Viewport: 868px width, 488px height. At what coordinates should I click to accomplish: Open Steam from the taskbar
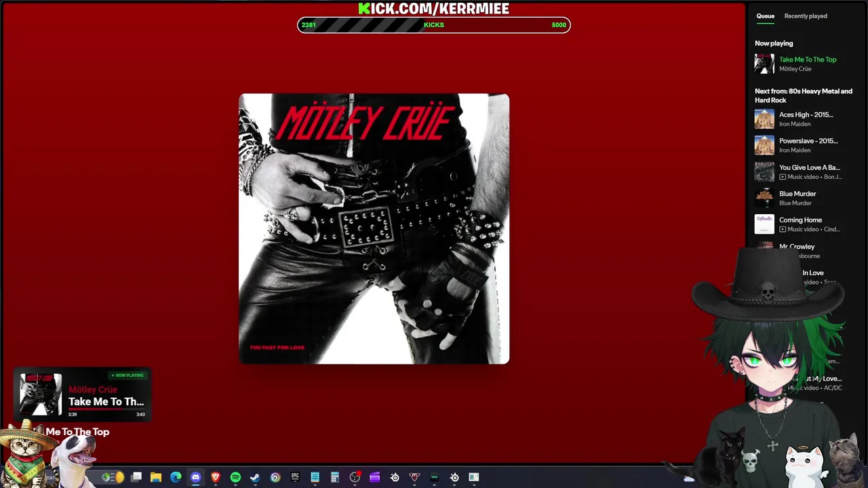[255, 477]
